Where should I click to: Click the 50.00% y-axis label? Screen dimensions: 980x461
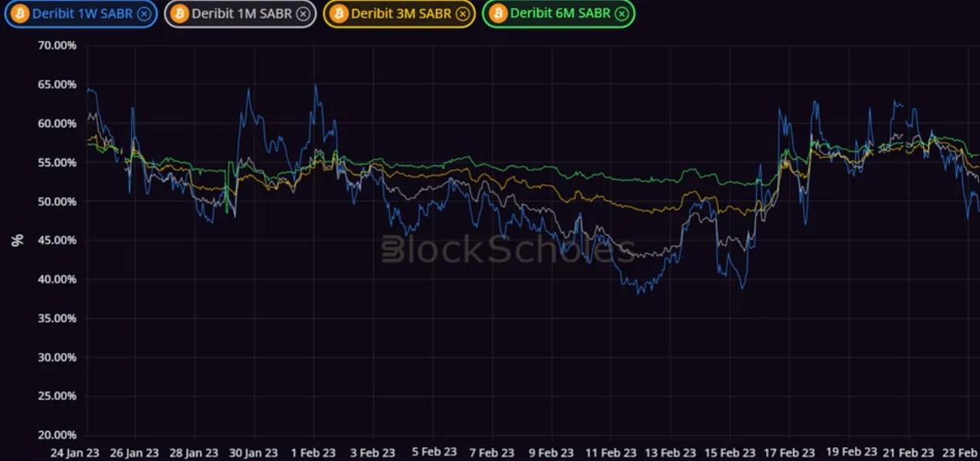point(57,202)
